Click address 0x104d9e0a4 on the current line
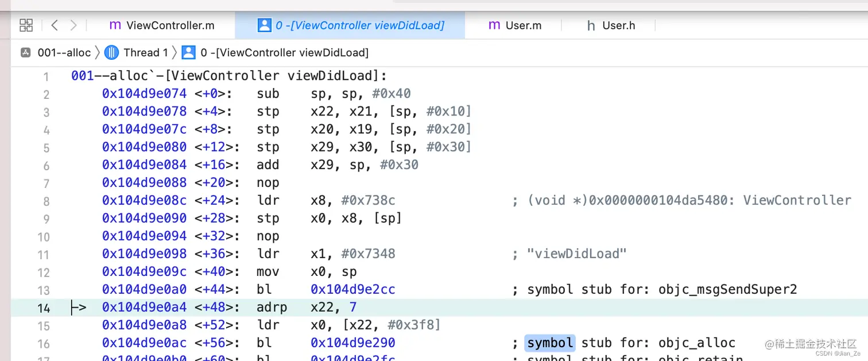868x361 pixels. point(145,308)
